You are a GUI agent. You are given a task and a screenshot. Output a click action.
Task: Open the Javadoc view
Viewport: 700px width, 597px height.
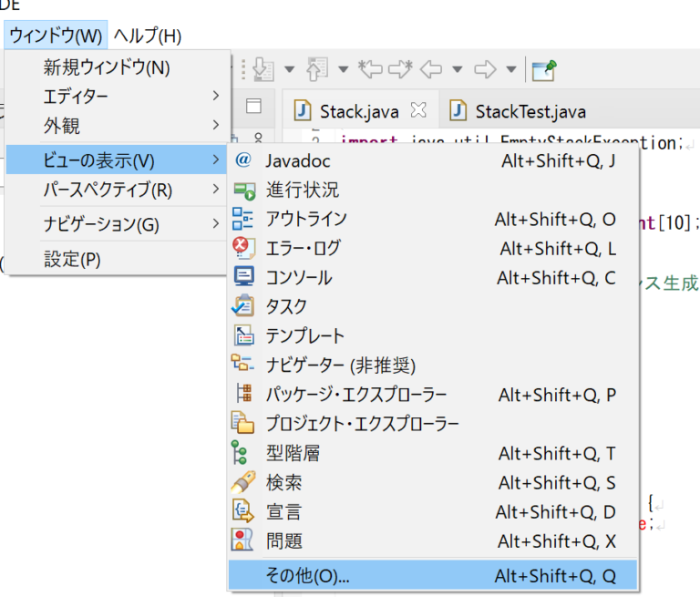pyautogui.click(x=298, y=161)
